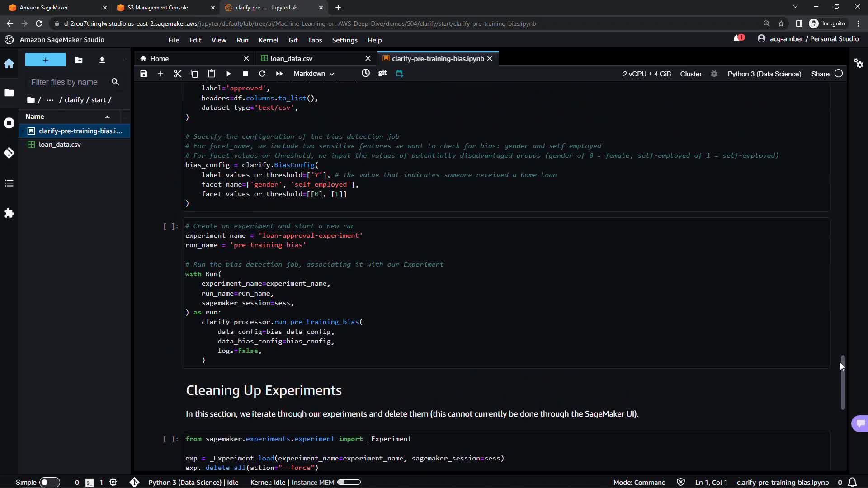868x488 pixels.
Task: Expand the breadcrumb ellipsis in the file path
Action: [x=50, y=100]
